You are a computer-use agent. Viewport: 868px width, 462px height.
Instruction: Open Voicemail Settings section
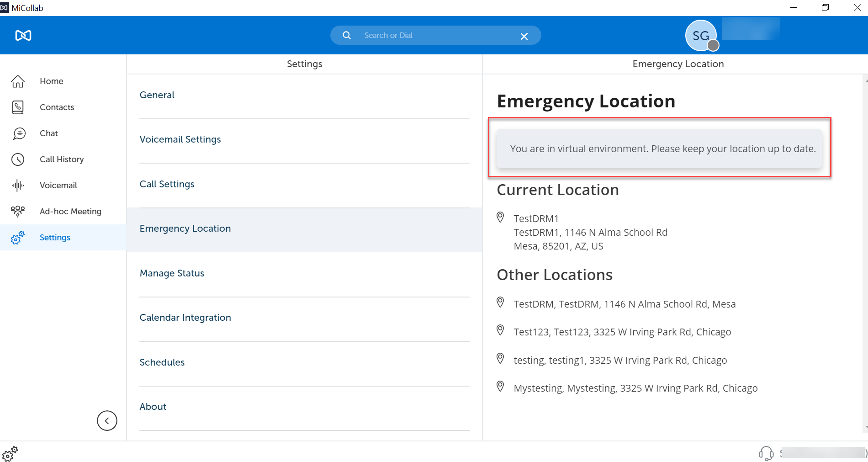tap(180, 139)
